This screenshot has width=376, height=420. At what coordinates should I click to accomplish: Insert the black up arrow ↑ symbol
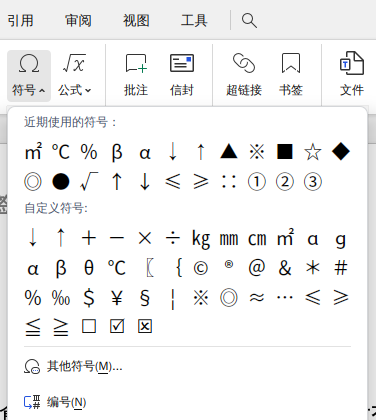[117, 182]
